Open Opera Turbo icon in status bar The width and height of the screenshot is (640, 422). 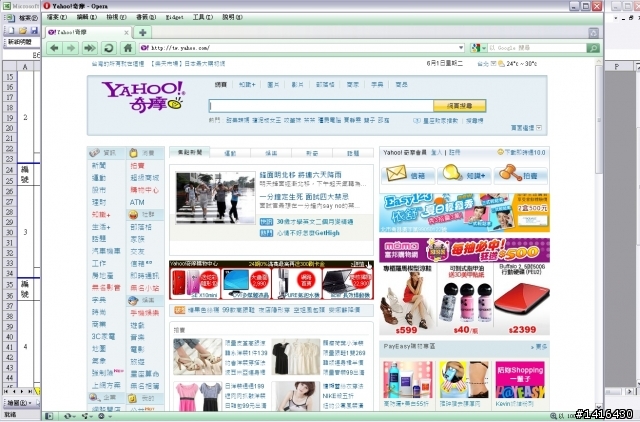click(x=103, y=416)
